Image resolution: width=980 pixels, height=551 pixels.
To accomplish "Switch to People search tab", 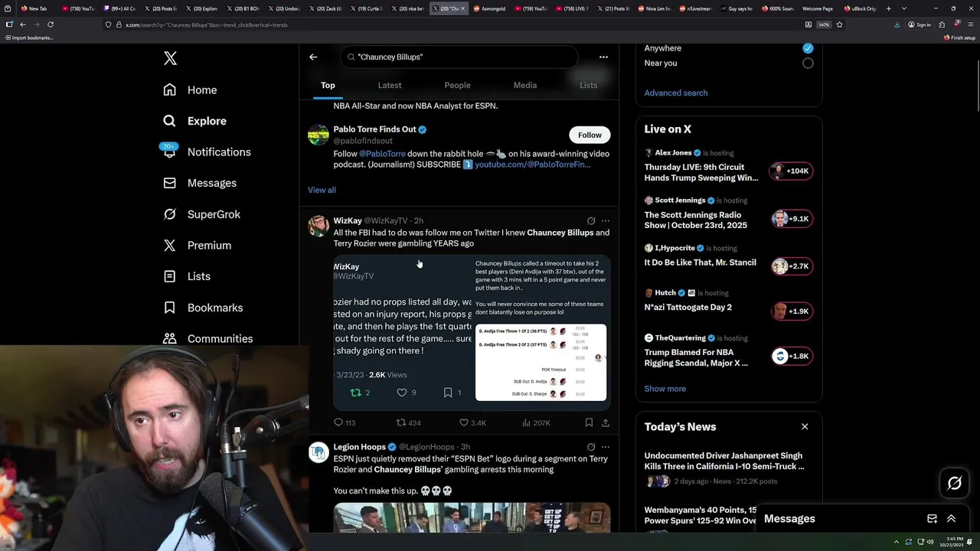I will click(457, 85).
